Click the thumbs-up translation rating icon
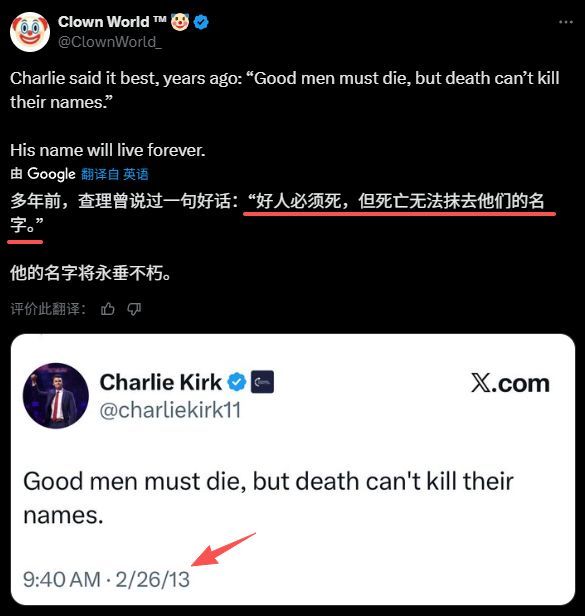 (108, 309)
